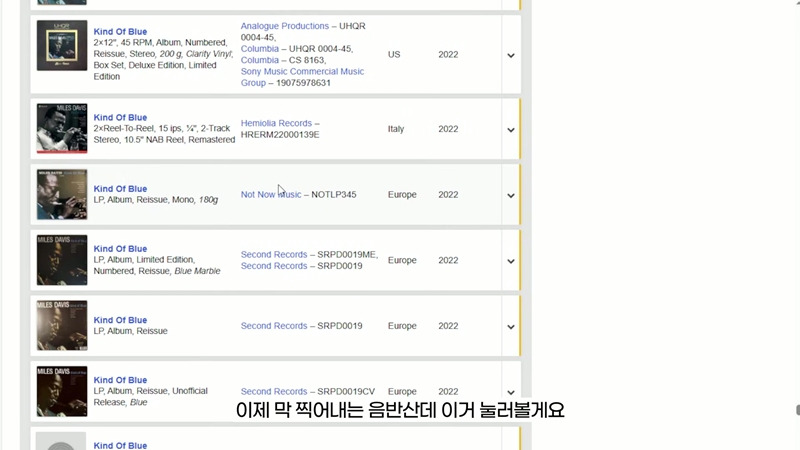Image resolution: width=800 pixels, height=450 pixels.
Task: Click the '19075978631' catalog number
Action: click(303, 83)
